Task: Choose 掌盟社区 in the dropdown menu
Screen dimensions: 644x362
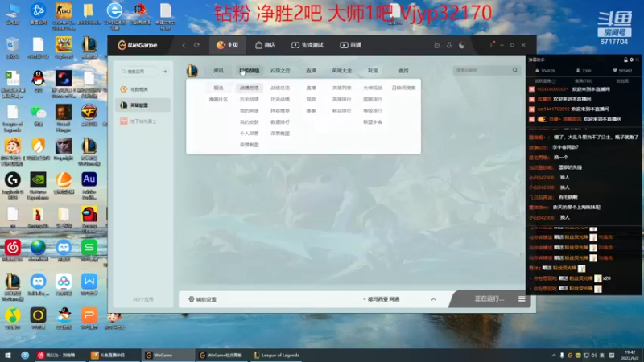Action: [x=218, y=99]
